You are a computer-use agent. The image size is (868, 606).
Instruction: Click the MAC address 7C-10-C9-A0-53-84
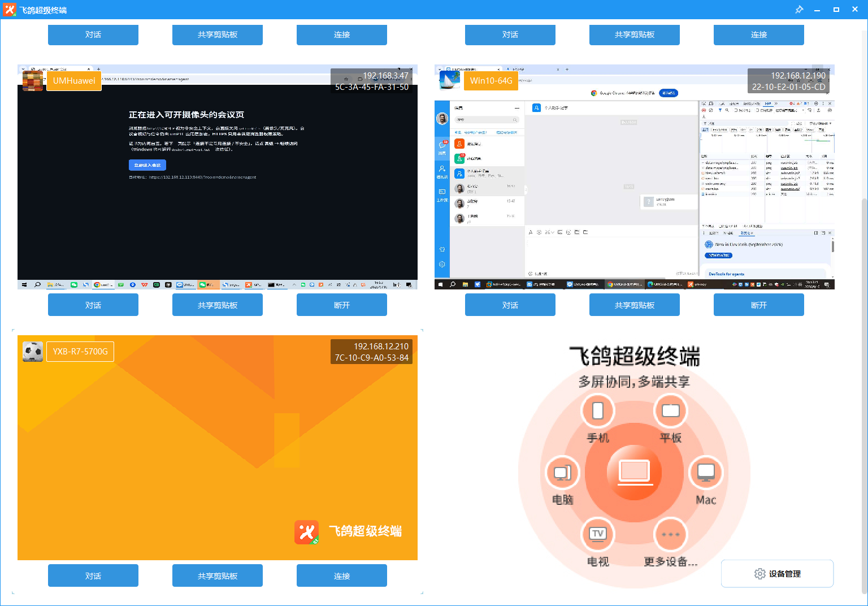point(372,358)
